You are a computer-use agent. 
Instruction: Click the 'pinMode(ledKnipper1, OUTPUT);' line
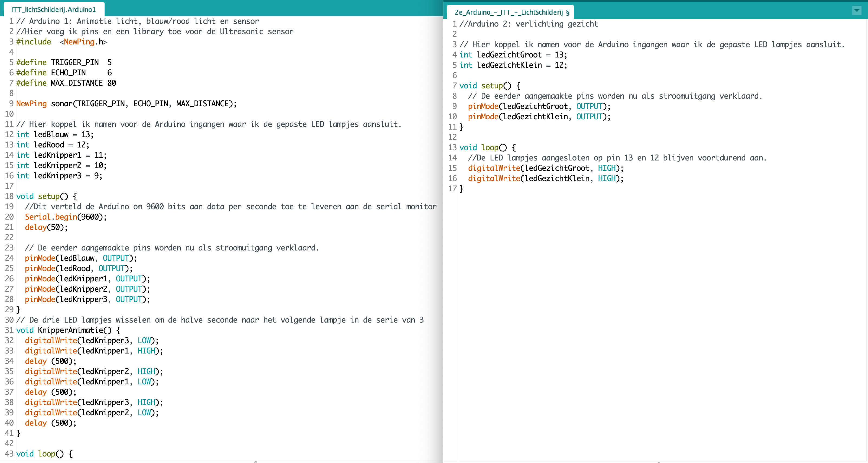[88, 279]
